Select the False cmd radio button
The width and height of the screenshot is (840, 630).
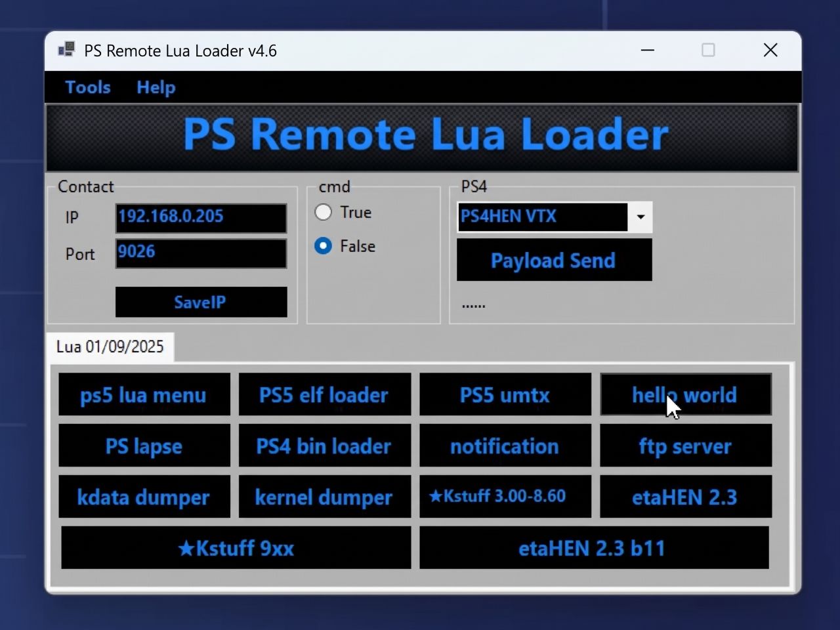pyautogui.click(x=323, y=246)
